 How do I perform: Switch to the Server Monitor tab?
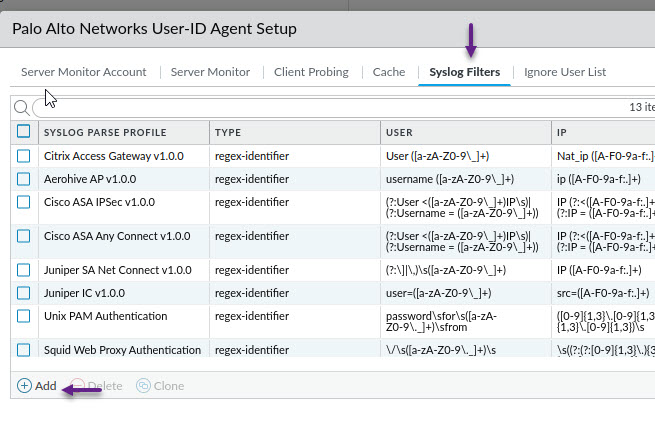coord(210,72)
